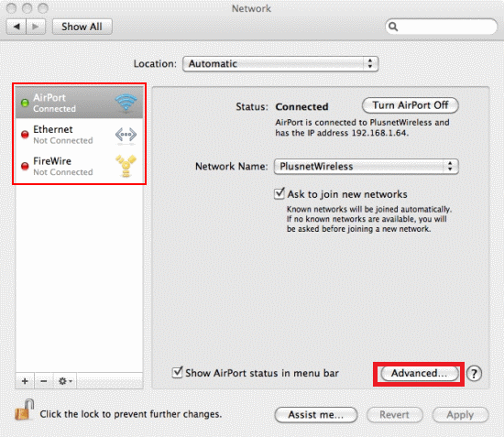Click Show All preferences button
This screenshot has width=504, height=437.
coord(82,27)
